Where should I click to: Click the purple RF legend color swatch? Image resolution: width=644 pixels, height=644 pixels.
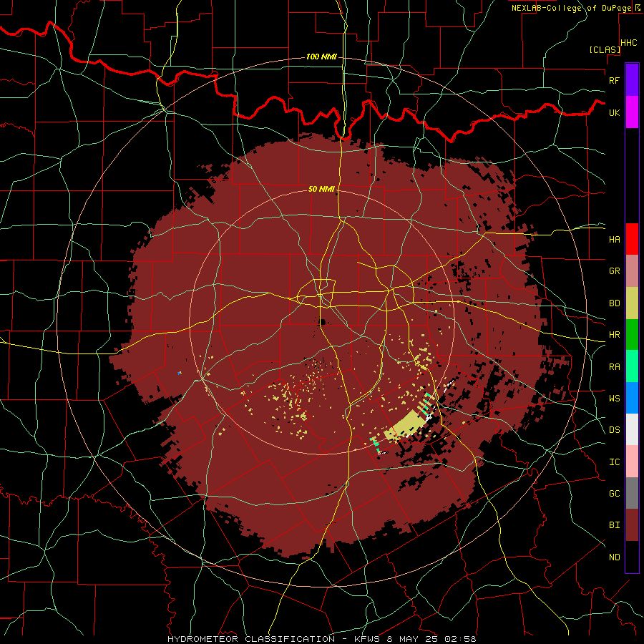[632, 80]
